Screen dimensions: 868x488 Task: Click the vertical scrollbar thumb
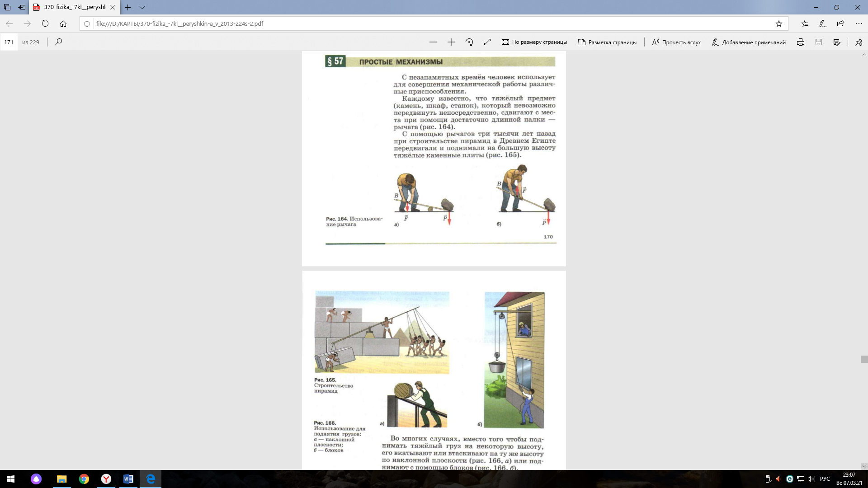coord(864,359)
